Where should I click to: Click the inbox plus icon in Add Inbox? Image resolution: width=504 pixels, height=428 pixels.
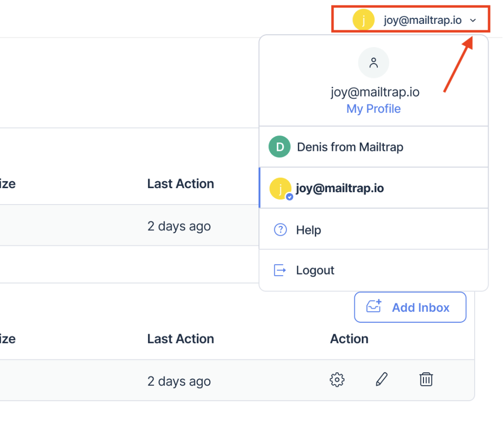[x=374, y=306]
